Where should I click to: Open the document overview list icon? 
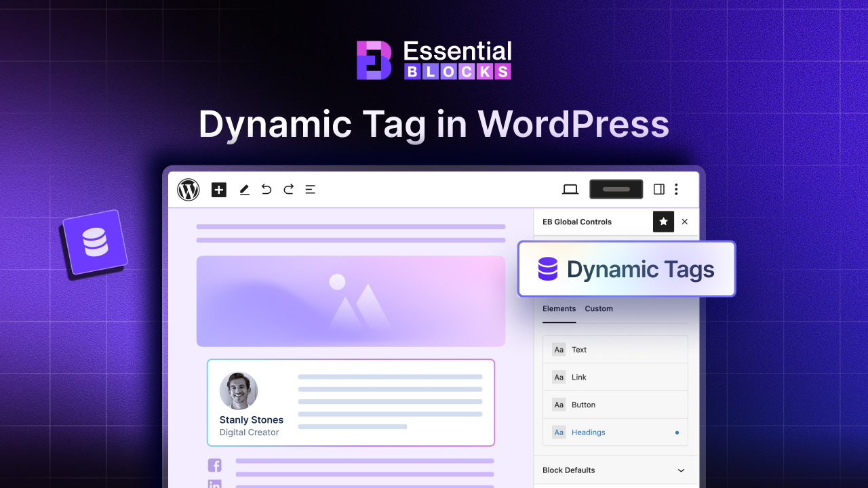[310, 190]
